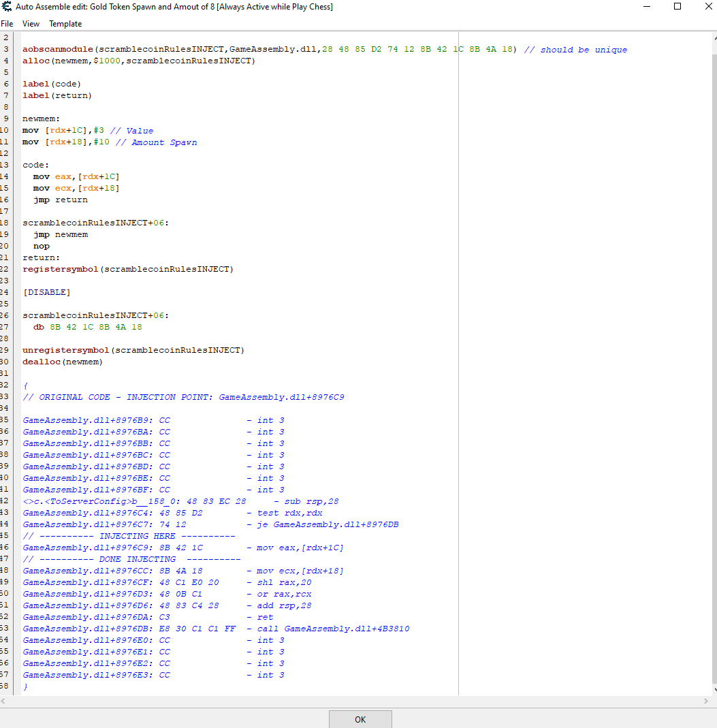Open the File menu

point(7,24)
